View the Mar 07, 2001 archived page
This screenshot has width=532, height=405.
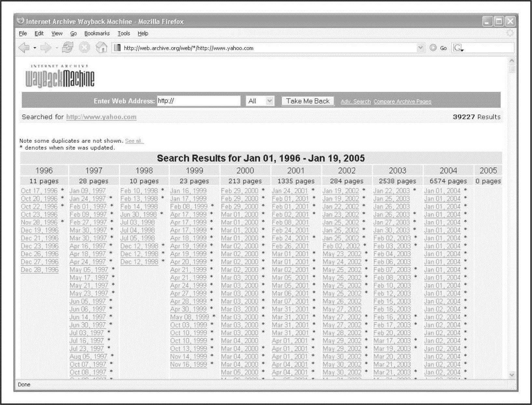(290, 301)
